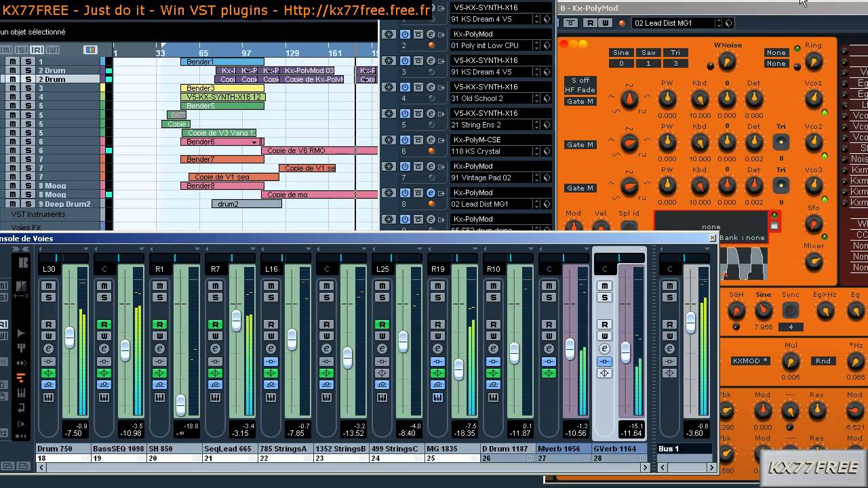Click the Sine waveform button in Kx-PolyMod
The image size is (868, 488).
tap(621, 53)
